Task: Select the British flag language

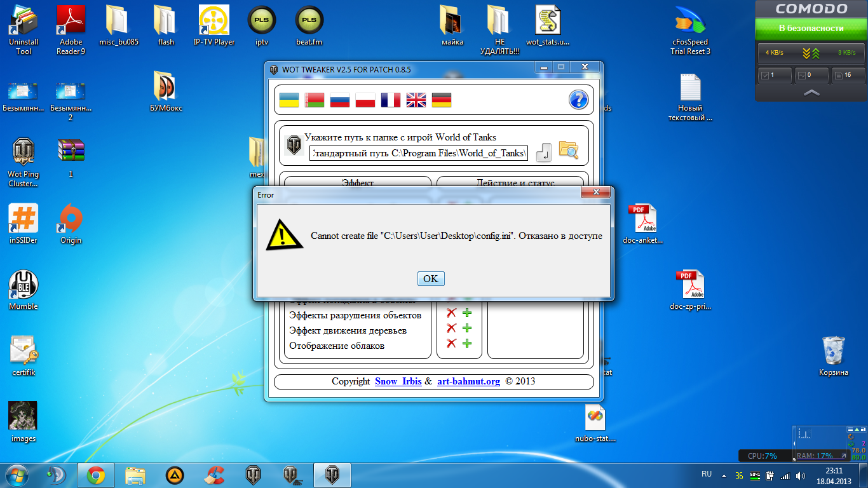Action: point(416,100)
